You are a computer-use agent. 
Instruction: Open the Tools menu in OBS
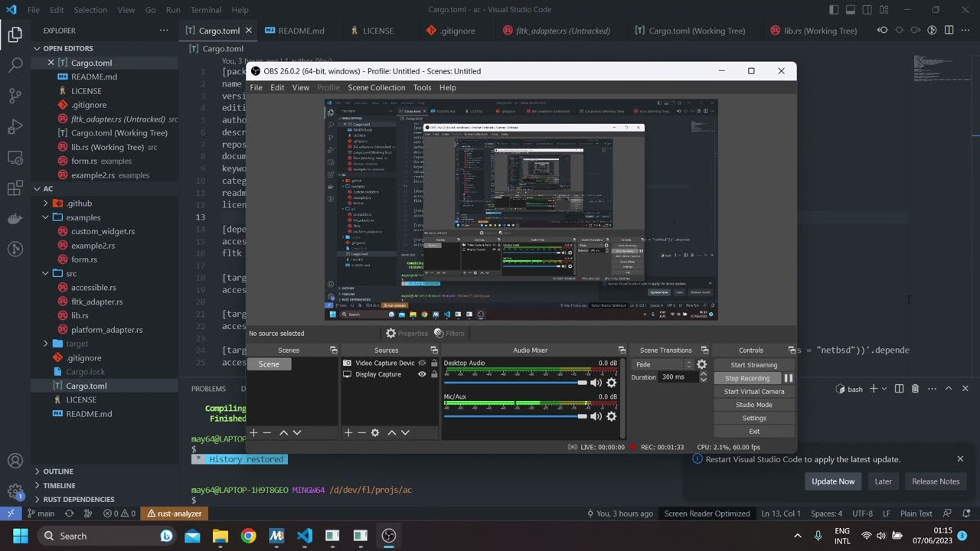point(423,87)
